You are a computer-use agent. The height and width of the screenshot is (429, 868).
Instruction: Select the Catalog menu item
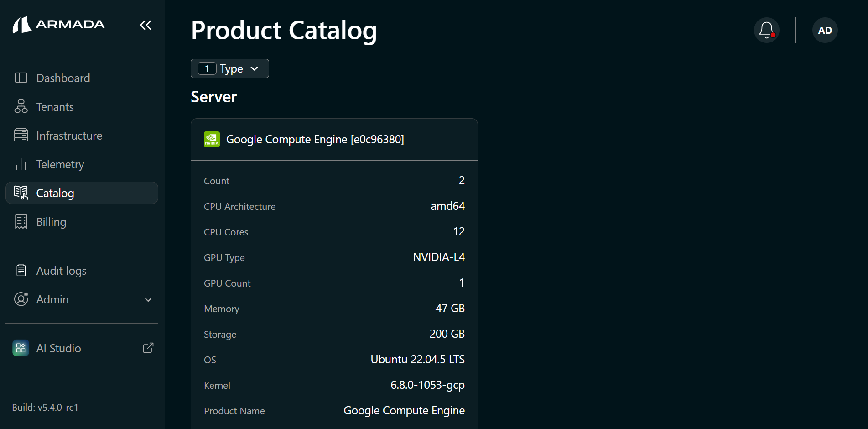pyautogui.click(x=82, y=193)
